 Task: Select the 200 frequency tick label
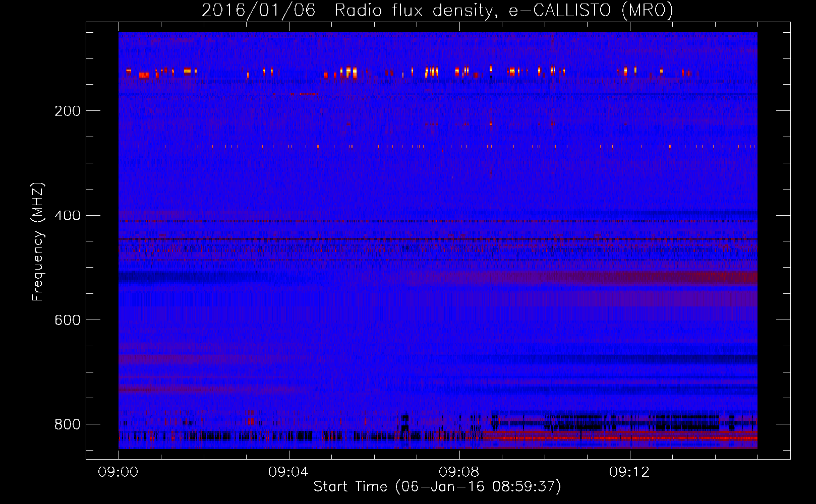[68, 111]
